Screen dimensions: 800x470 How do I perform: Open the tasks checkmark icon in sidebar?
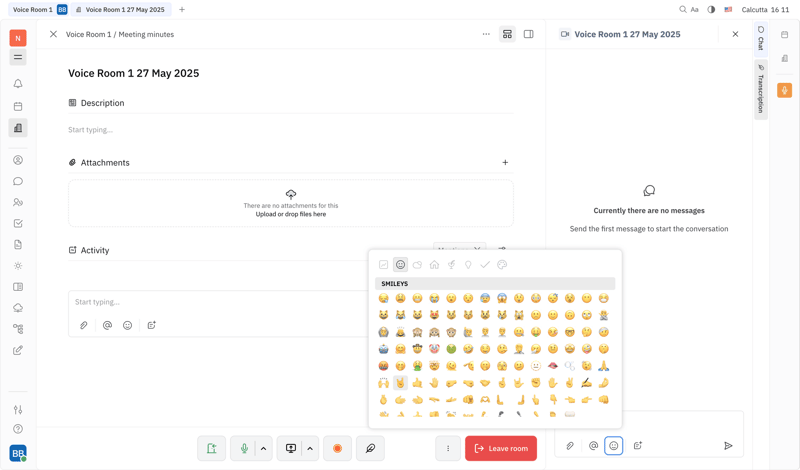click(18, 224)
